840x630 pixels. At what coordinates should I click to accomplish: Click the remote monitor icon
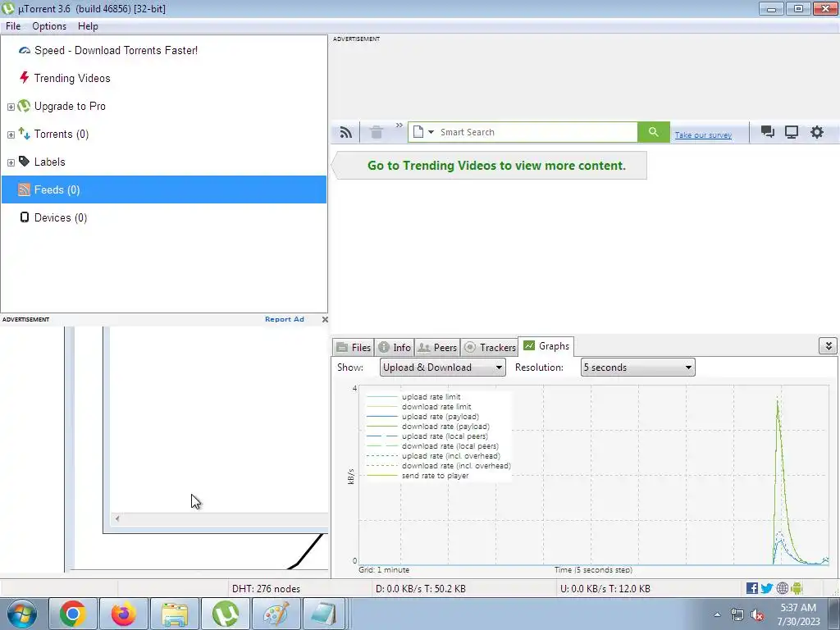[792, 132]
